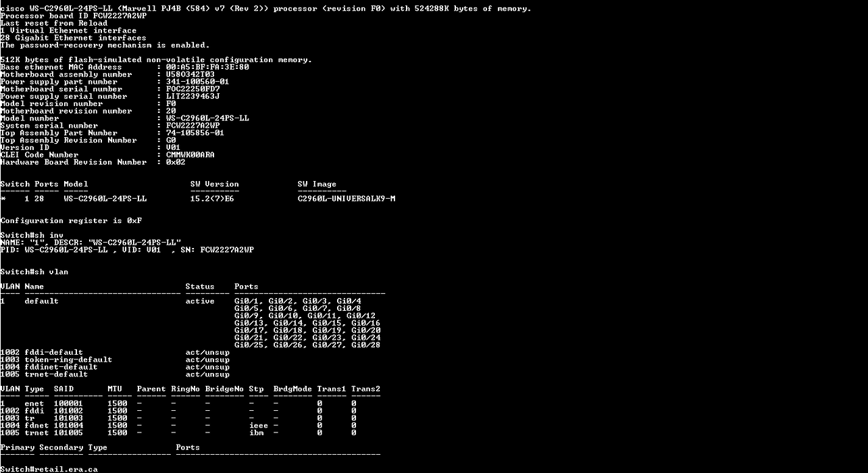Image resolution: width=868 pixels, height=473 pixels.
Task: Select motherboard assembly number U58034ZT03
Action: pos(190,74)
